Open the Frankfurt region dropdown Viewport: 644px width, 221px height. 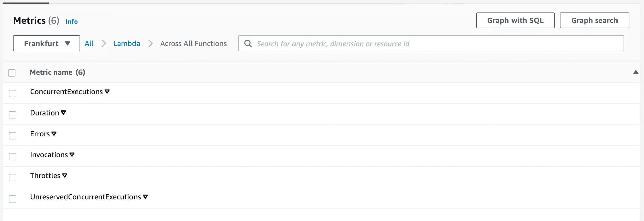coord(46,43)
